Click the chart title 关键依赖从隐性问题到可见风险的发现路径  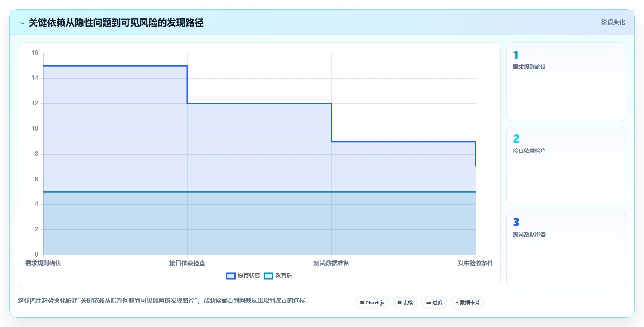[116, 23]
